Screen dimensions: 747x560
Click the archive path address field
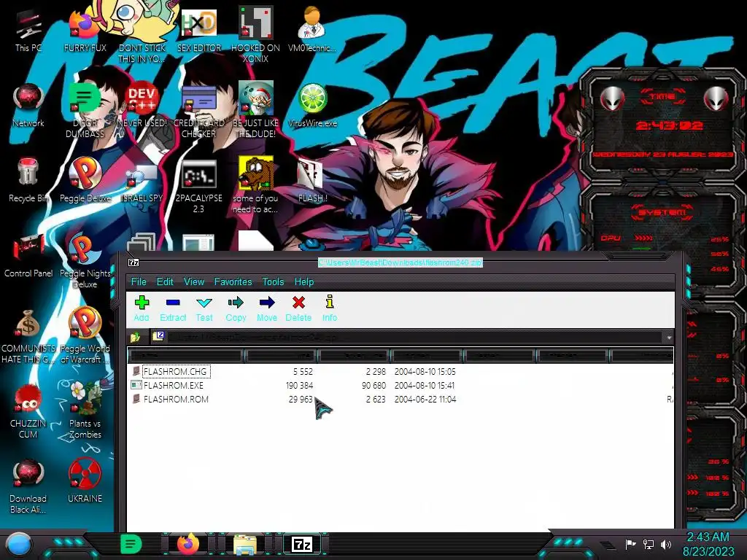pyautogui.click(x=407, y=337)
